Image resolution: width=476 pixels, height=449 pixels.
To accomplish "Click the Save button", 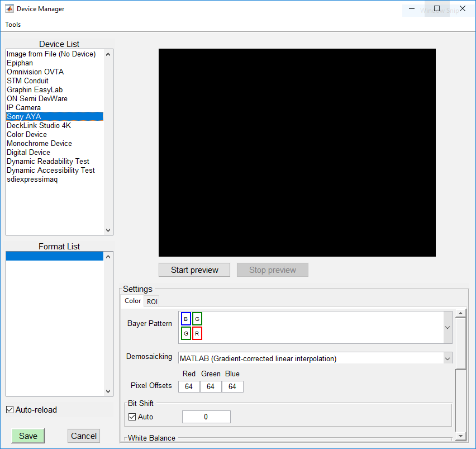I will tap(28, 436).
